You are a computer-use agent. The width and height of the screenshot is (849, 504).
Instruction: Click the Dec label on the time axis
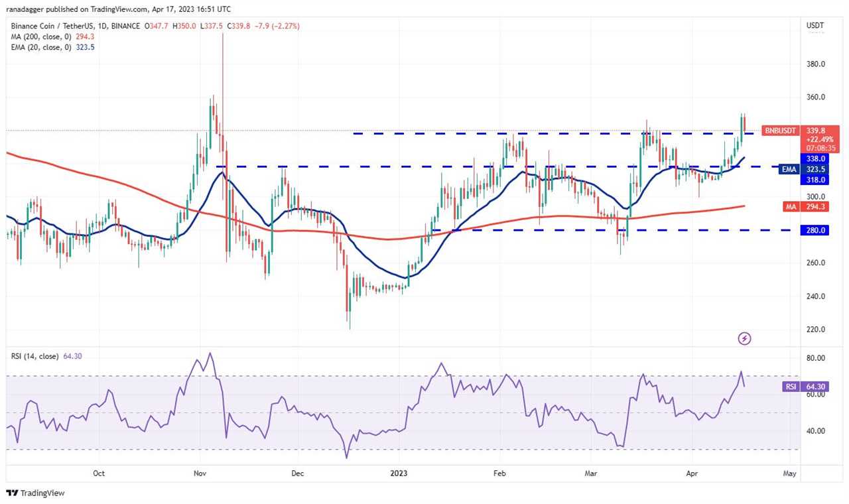(x=298, y=473)
